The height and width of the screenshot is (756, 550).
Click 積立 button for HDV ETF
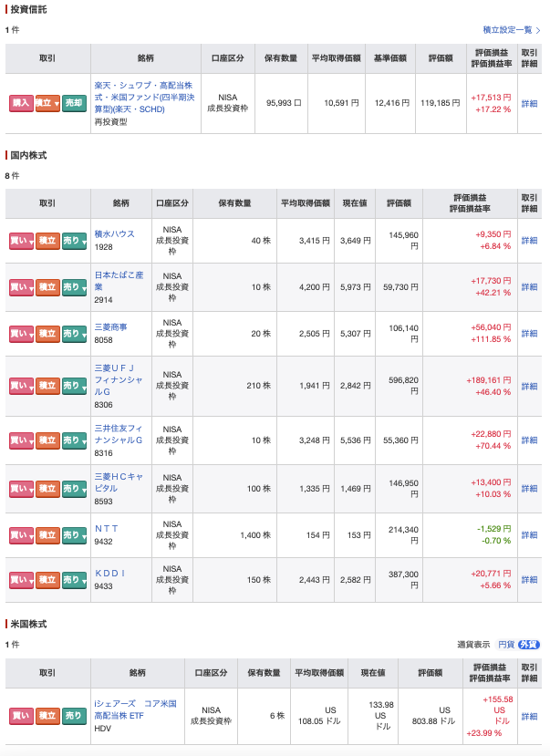[x=47, y=716]
